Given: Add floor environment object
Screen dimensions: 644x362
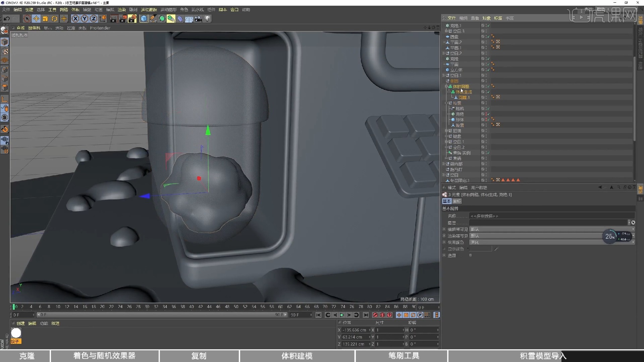Looking at the screenshot, I should 189,19.
